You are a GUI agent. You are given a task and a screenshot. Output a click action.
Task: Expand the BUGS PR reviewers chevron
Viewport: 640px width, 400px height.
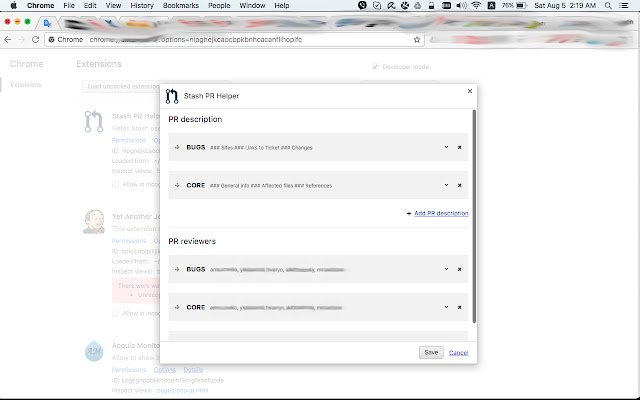point(446,269)
